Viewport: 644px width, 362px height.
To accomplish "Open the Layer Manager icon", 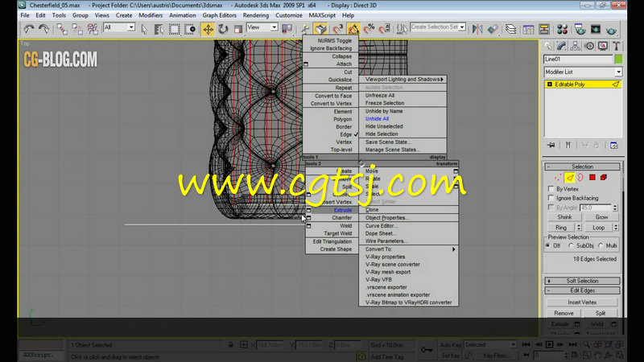I will click(x=511, y=29).
